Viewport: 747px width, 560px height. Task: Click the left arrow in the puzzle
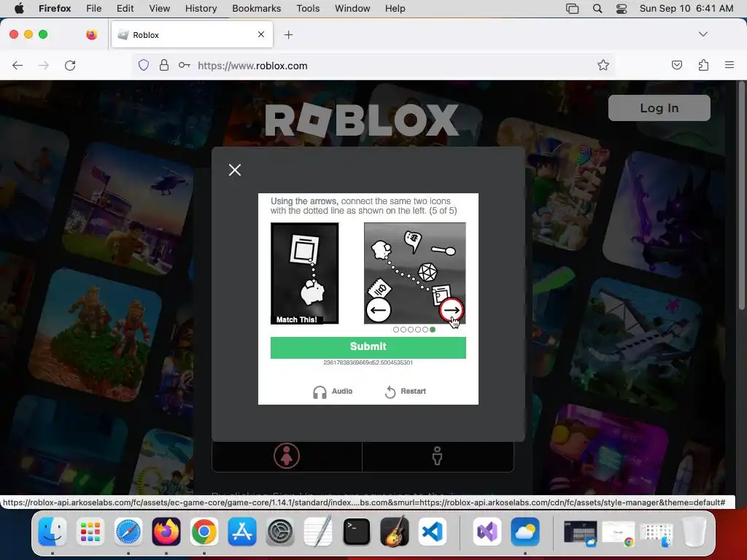[379, 310]
